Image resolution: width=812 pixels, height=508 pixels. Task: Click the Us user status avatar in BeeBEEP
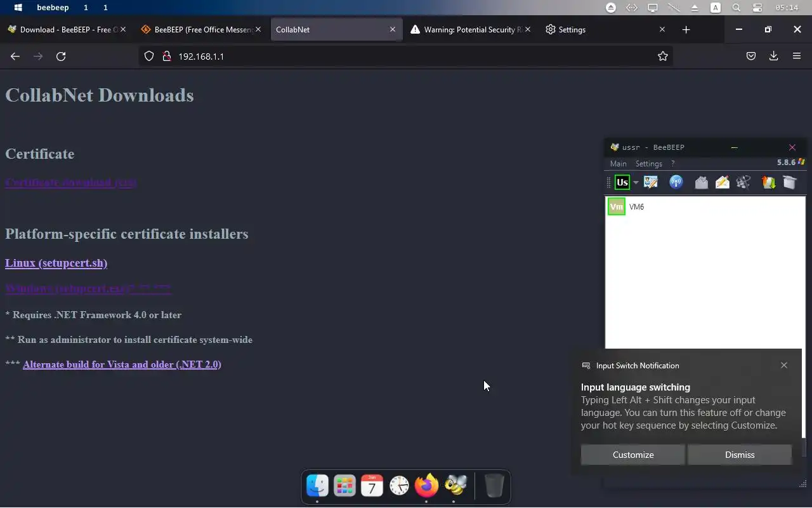click(x=622, y=183)
